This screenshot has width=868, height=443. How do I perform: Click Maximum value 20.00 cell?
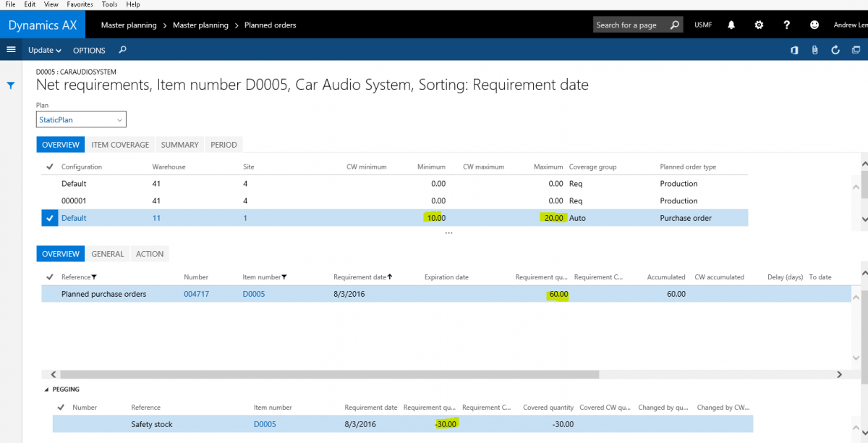(552, 218)
